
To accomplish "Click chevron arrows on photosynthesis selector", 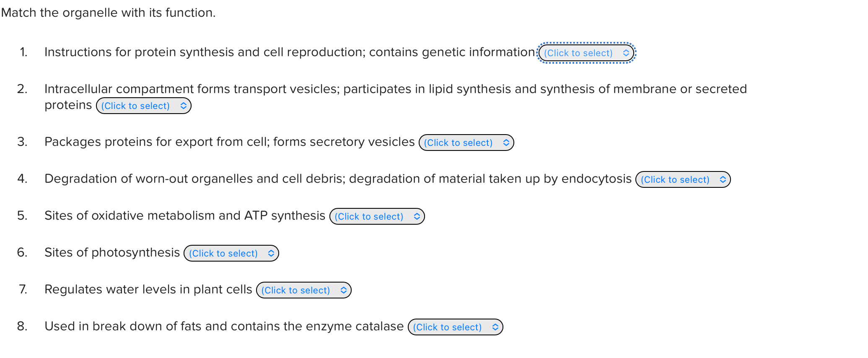I will (x=271, y=253).
